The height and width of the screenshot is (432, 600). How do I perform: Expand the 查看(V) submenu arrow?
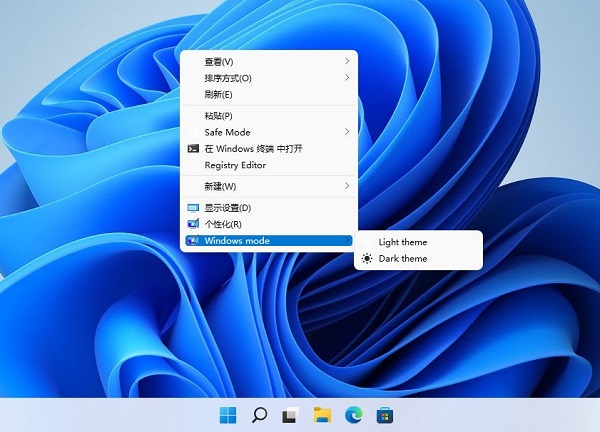tap(347, 61)
